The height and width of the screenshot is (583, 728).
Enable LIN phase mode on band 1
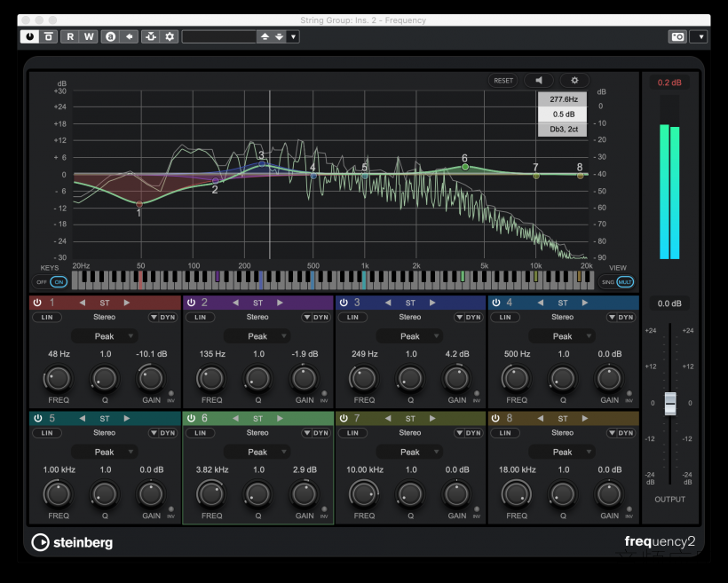[x=47, y=317]
